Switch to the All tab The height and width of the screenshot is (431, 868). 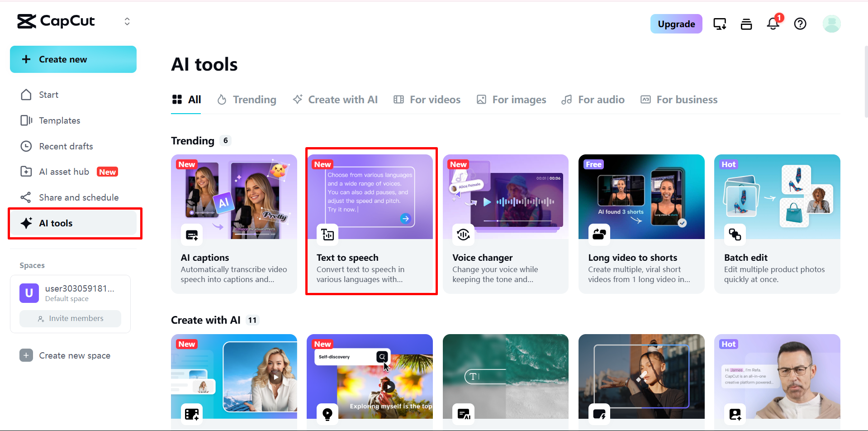[186, 100]
